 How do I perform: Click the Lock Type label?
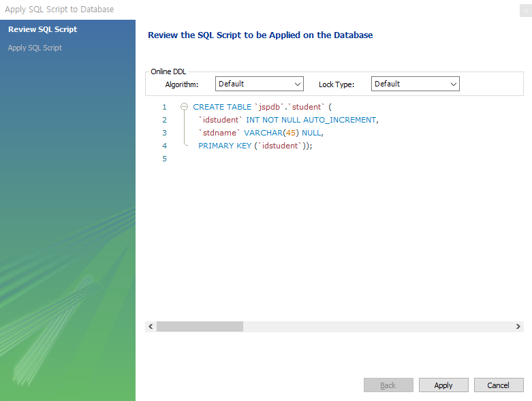tap(337, 84)
